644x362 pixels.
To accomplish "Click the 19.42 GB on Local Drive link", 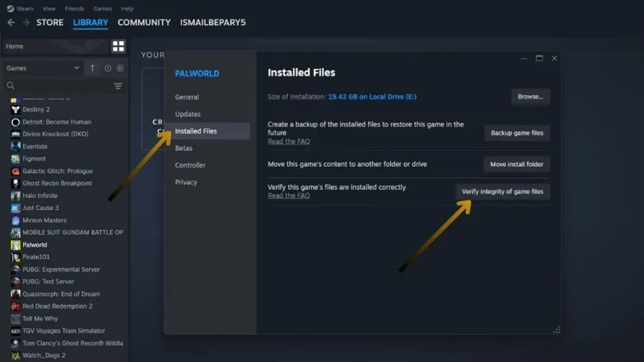I will pos(372,97).
